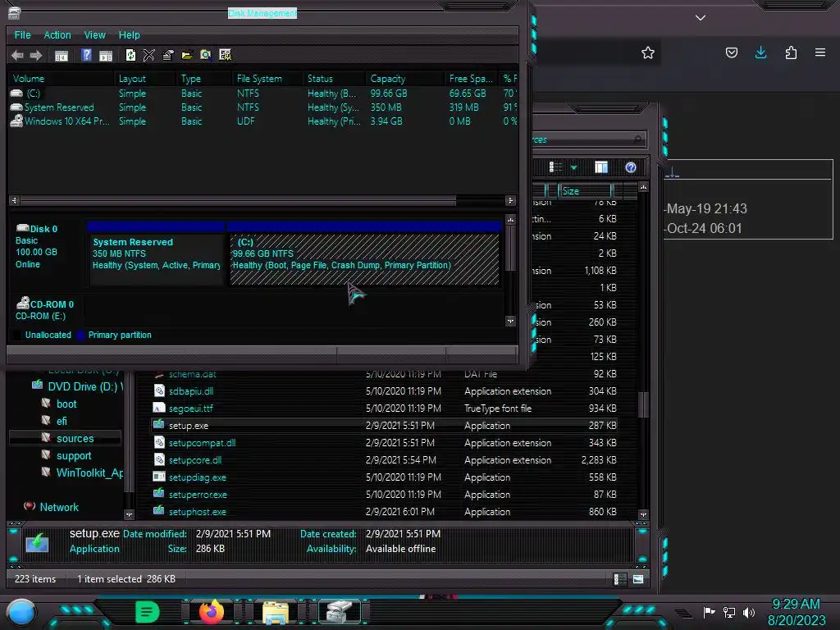Open Firefox from the taskbar

click(212, 612)
